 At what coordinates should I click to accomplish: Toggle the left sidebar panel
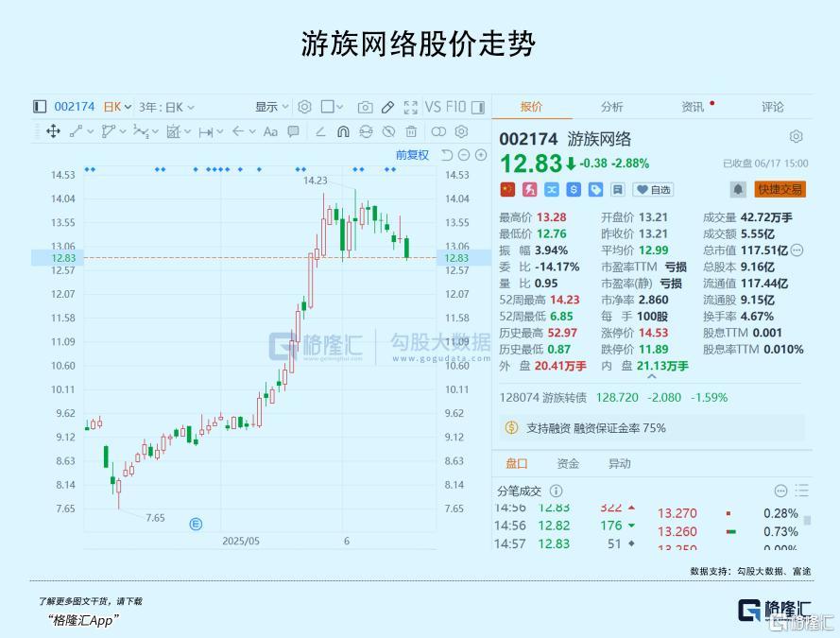pos(40,107)
